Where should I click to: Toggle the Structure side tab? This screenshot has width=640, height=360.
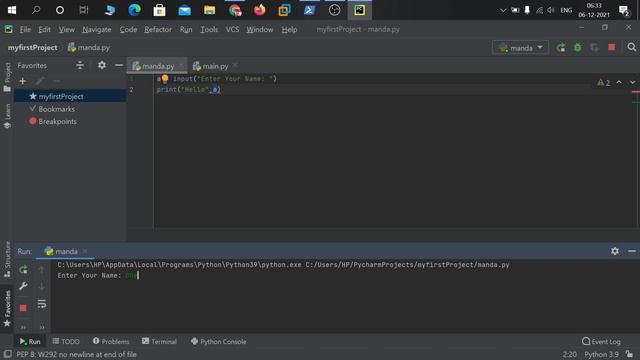(7, 260)
